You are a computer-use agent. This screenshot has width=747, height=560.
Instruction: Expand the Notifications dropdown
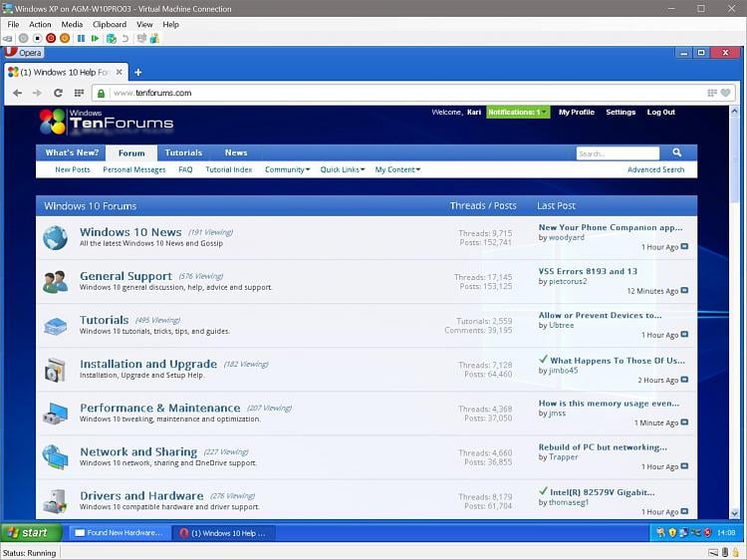tap(518, 112)
